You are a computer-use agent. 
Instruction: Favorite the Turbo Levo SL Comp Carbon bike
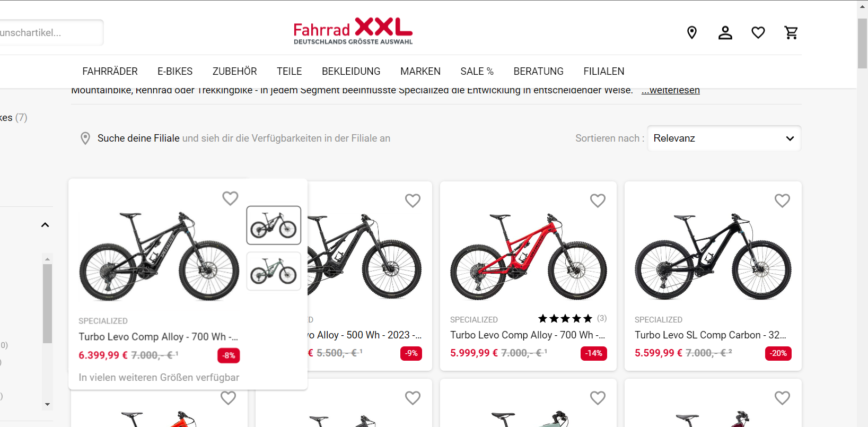coord(782,201)
